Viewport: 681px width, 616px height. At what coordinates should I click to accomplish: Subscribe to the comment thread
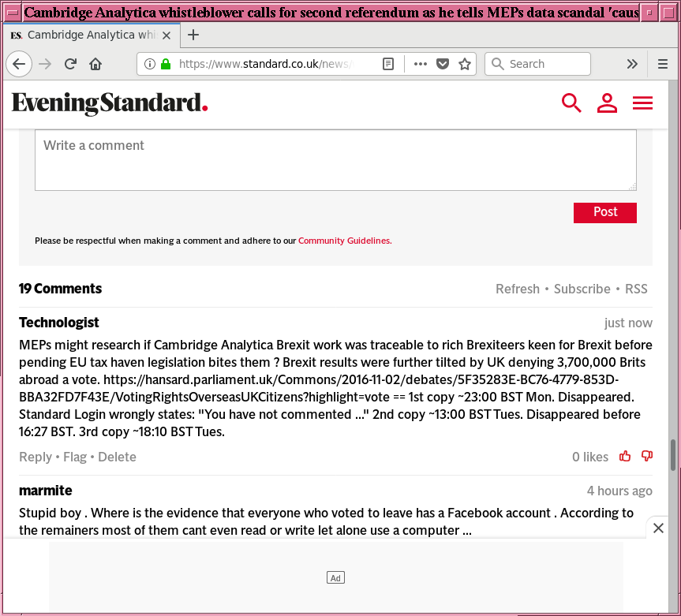582,289
